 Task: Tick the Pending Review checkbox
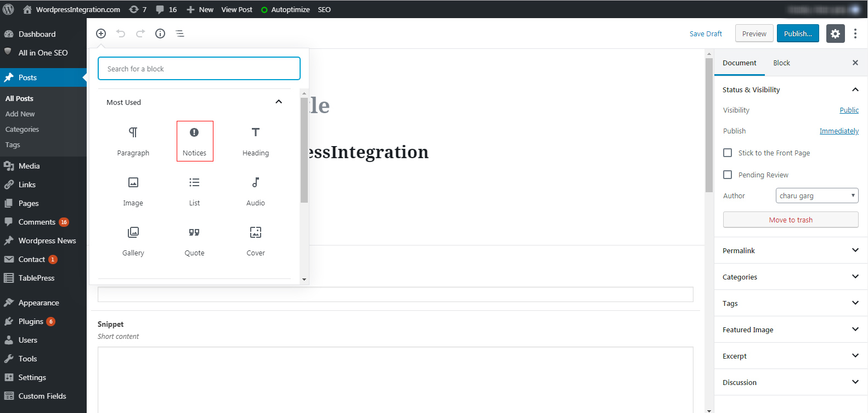pos(728,175)
